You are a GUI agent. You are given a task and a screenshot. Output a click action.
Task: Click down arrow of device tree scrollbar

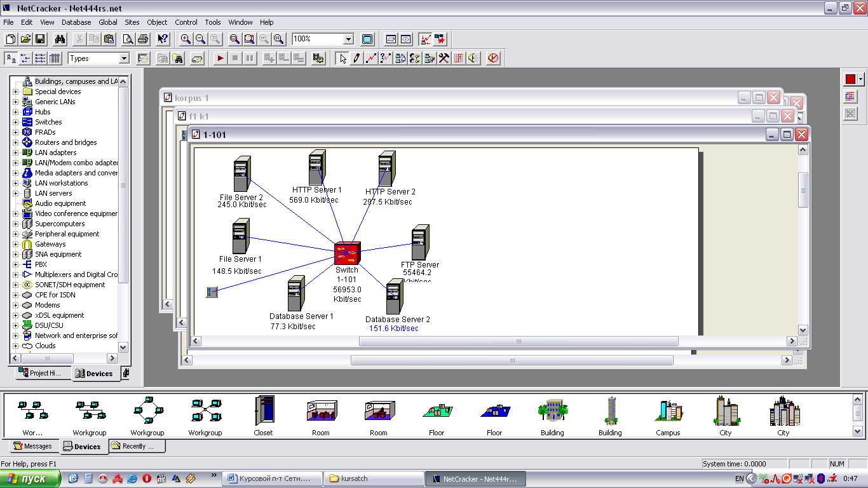(123, 347)
